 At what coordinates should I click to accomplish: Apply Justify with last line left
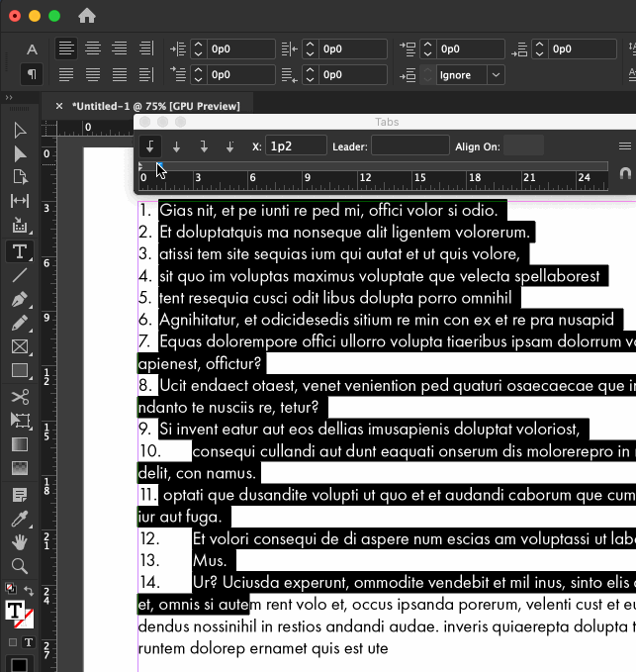point(66,74)
